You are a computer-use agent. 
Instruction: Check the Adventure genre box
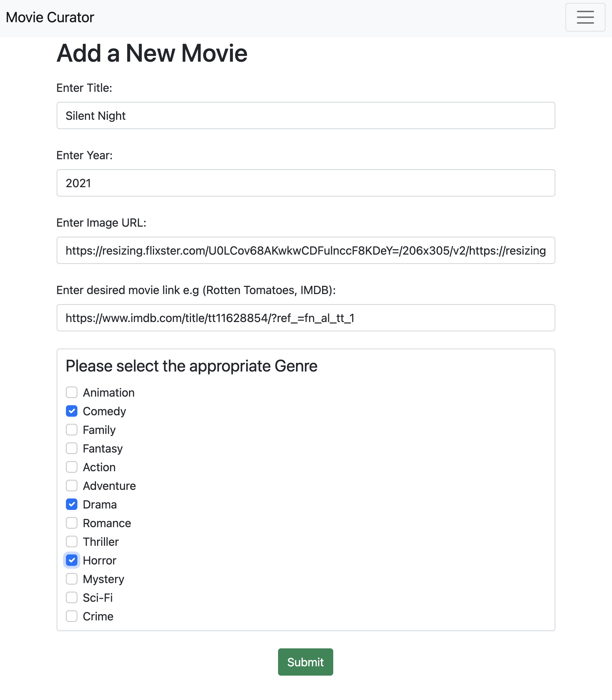pos(72,486)
